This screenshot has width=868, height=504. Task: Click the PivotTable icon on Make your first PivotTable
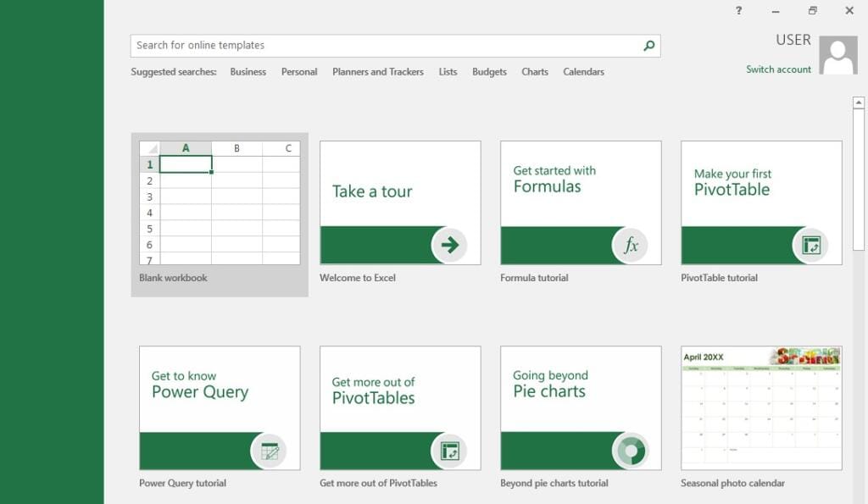[x=811, y=245]
